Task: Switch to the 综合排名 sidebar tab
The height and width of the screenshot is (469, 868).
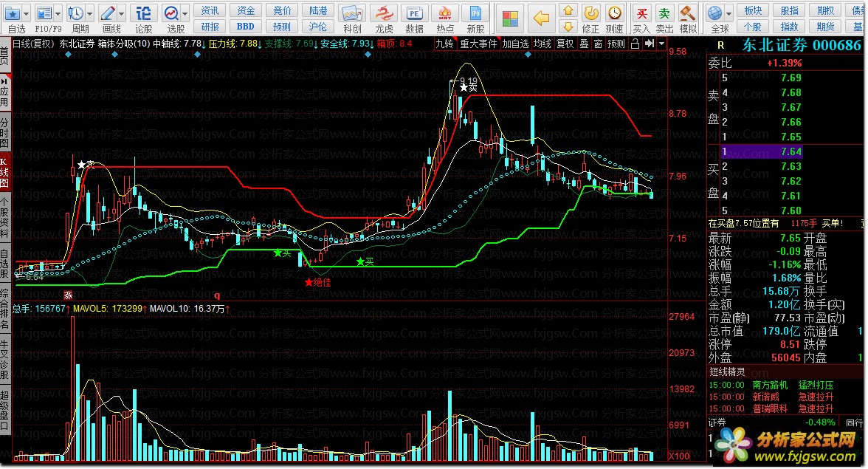Action: (x=4, y=309)
